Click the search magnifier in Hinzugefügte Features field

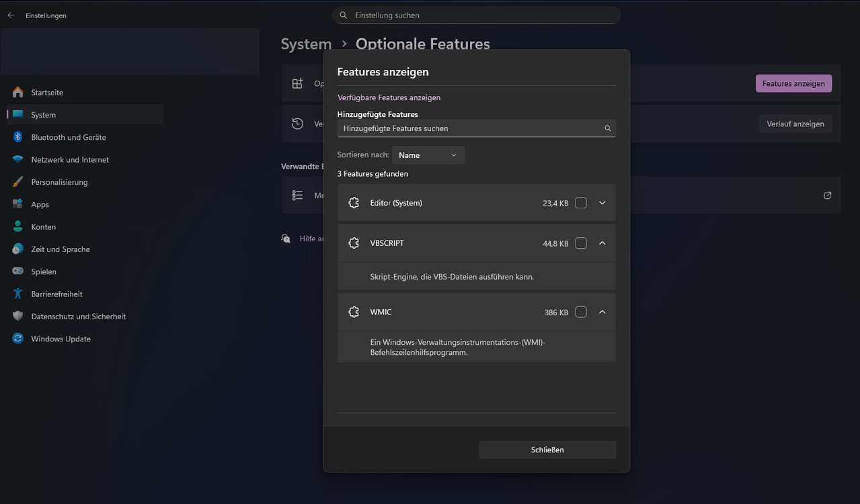pos(607,128)
